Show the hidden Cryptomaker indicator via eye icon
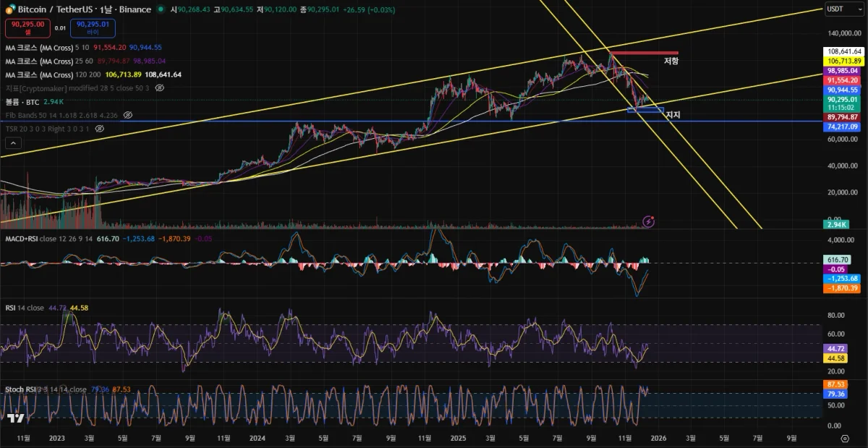Image resolution: width=868 pixels, height=448 pixels. tap(160, 88)
